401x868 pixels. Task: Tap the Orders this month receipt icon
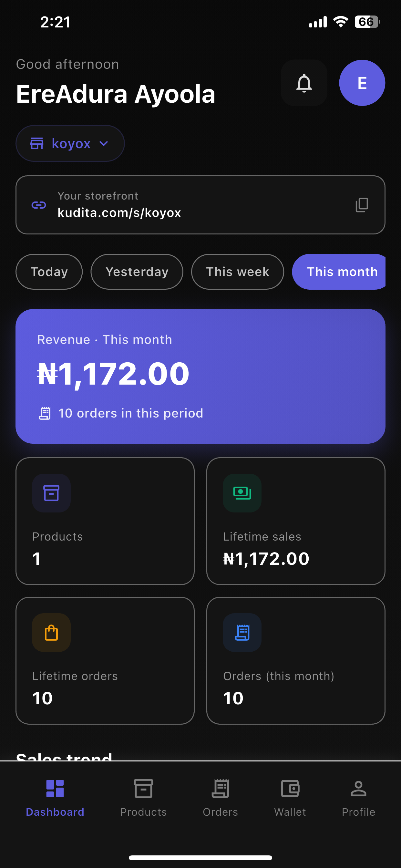pyautogui.click(x=242, y=633)
